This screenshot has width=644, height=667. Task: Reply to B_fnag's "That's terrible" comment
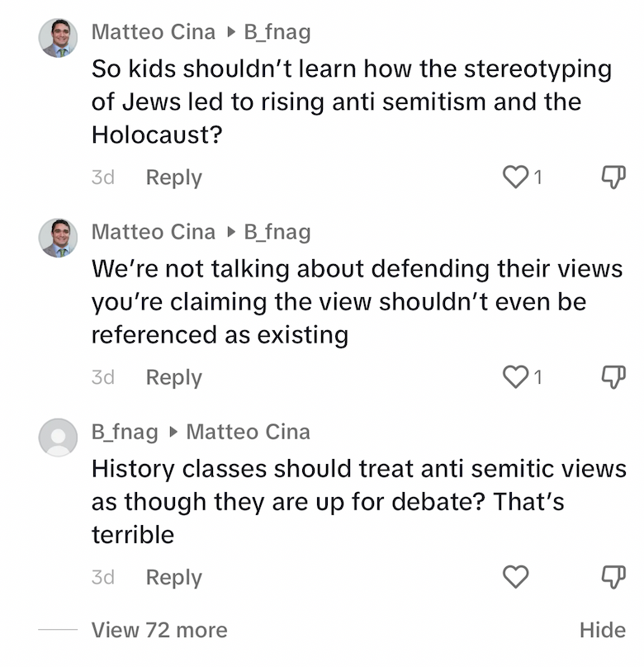pyautogui.click(x=173, y=578)
